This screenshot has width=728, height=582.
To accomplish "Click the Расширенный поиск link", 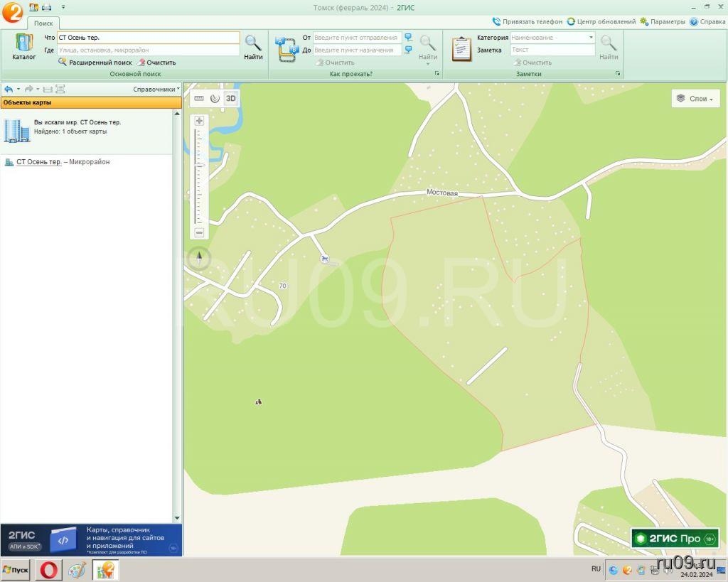I will click(100, 63).
